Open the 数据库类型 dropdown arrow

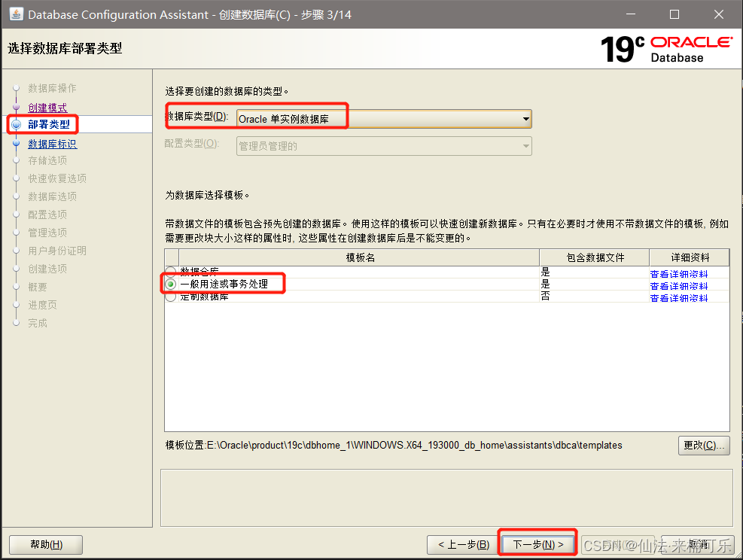[x=525, y=119]
